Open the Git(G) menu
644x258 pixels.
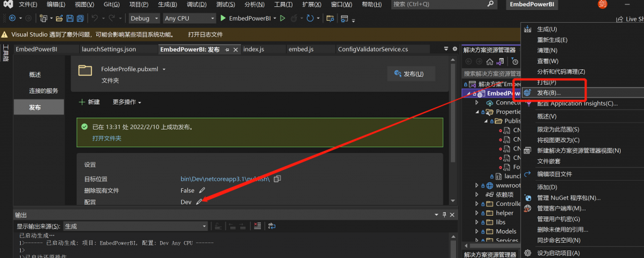pos(112,4)
